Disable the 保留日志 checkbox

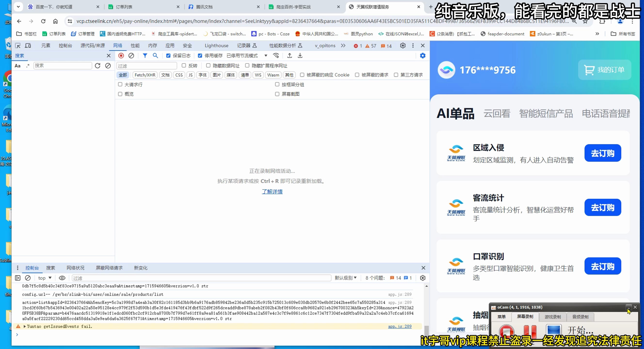pyautogui.click(x=168, y=56)
